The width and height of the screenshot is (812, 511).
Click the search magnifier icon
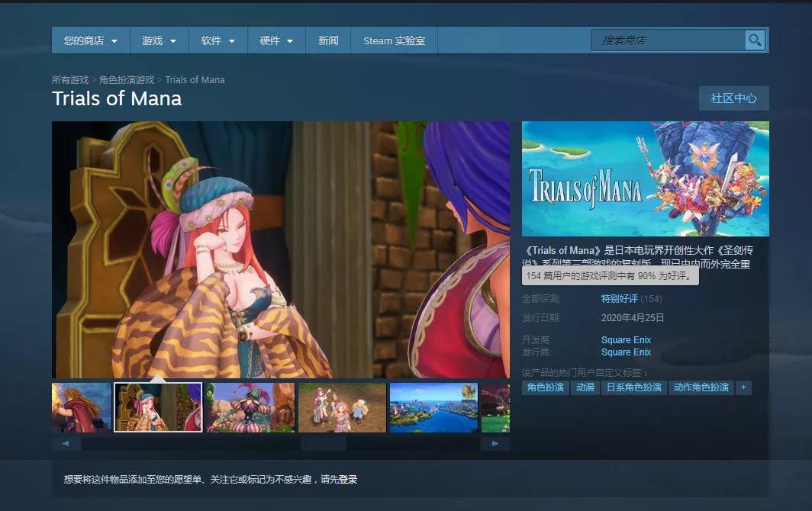[x=755, y=40]
